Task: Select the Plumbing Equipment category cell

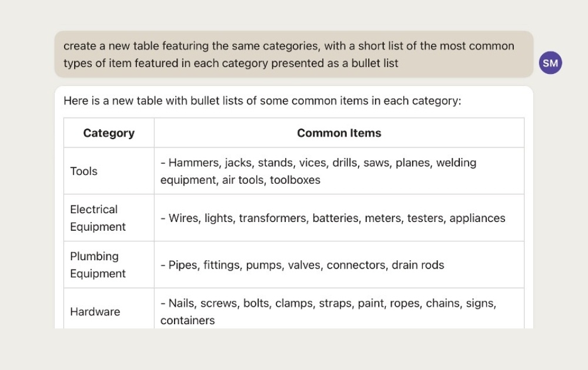Action: click(x=109, y=265)
